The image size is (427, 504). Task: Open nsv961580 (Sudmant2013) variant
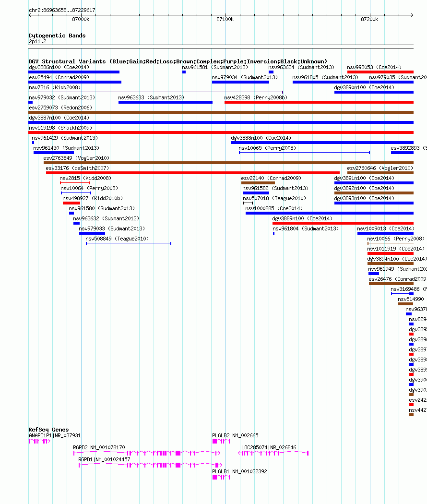pyautogui.click(x=71, y=213)
